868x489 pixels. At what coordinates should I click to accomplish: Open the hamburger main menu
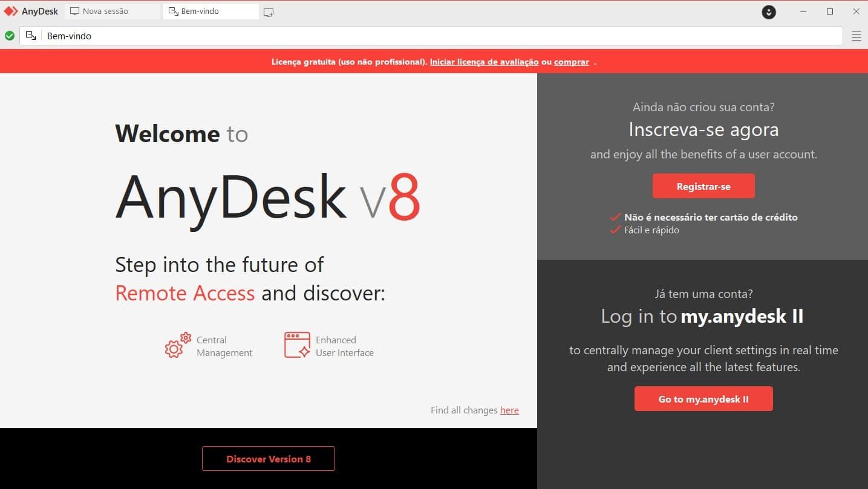pyautogui.click(x=857, y=36)
